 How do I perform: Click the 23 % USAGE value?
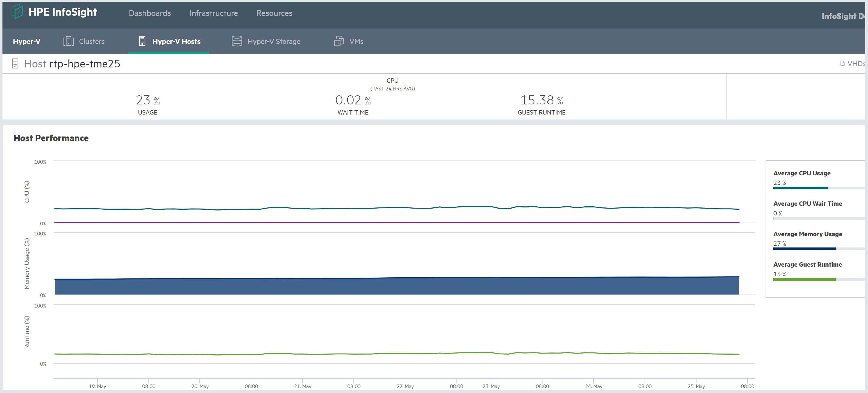[x=148, y=100]
